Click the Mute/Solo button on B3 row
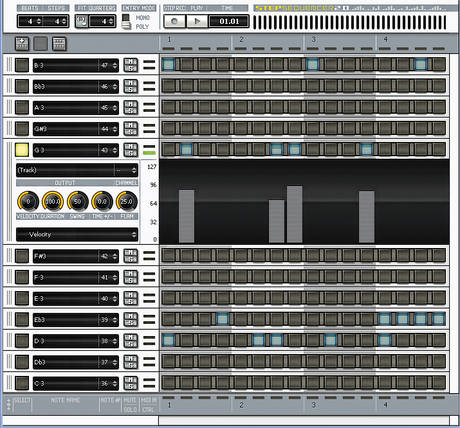The height and width of the screenshot is (428, 460). [x=131, y=65]
